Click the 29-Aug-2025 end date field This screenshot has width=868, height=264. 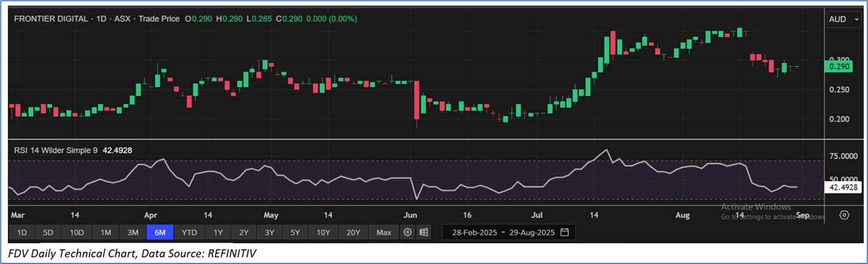point(530,232)
